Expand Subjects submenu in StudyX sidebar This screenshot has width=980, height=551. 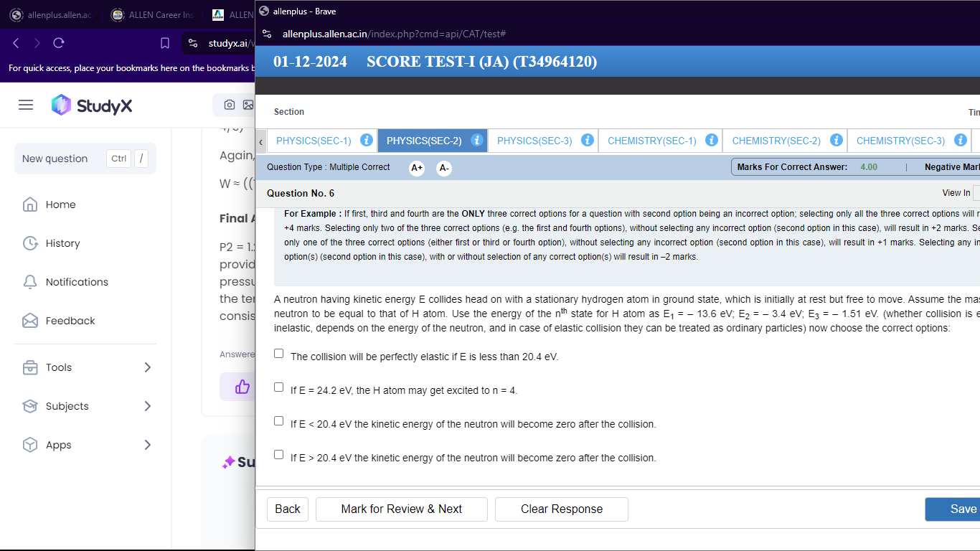148,406
